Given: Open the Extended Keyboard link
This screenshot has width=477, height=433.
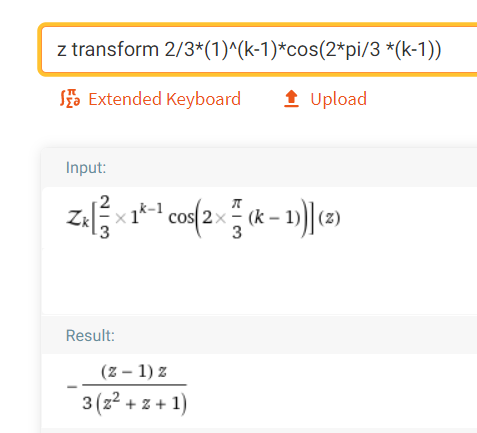Looking at the screenshot, I should tap(164, 99).
